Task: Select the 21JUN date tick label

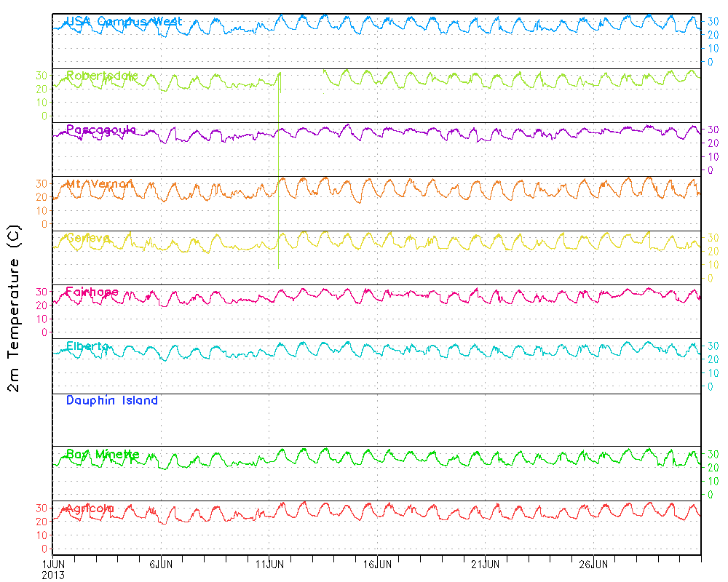Action: coord(485,564)
